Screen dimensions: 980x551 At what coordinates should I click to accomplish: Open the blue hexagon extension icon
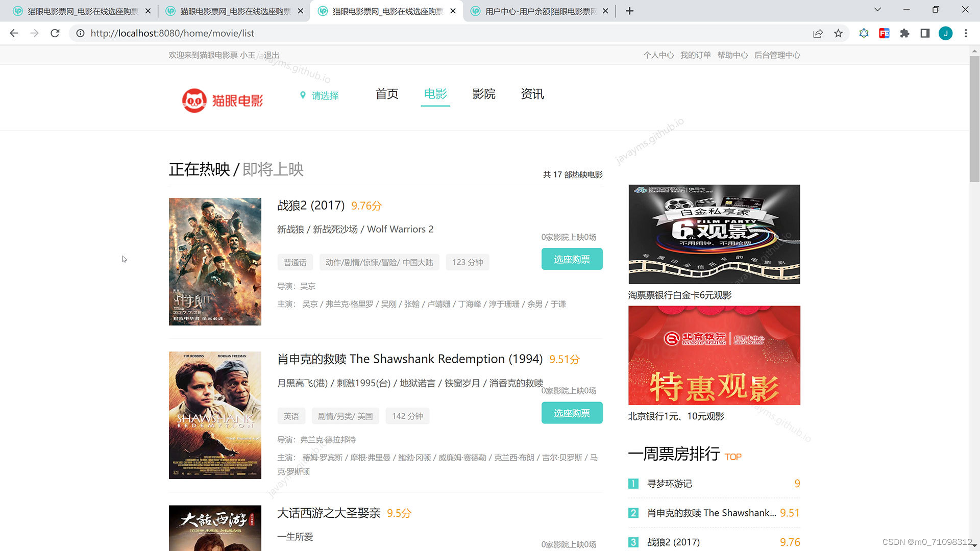coord(864,33)
